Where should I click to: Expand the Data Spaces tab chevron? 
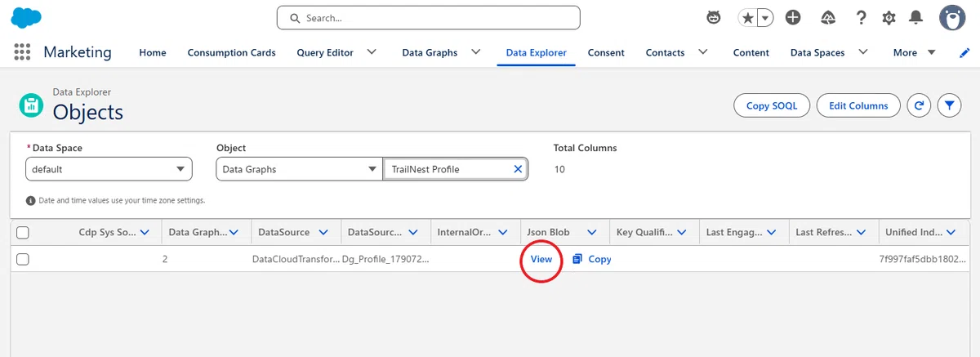[862, 52]
